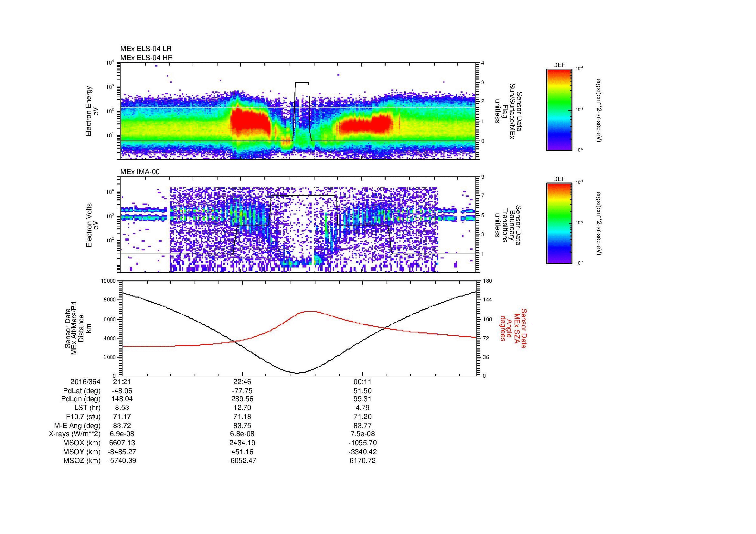The height and width of the screenshot is (534, 756).
Task: Click the MSOX value 6607.13
Action: point(122,443)
